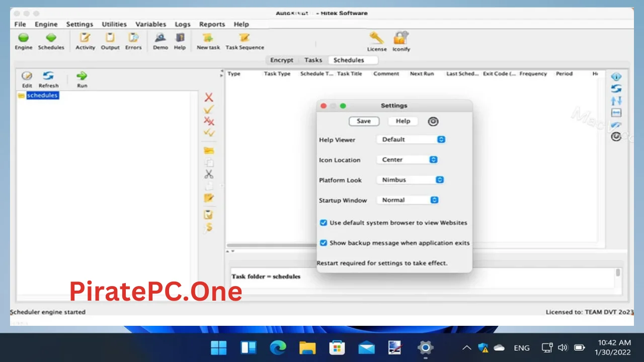This screenshot has width=644, height=362.
Task: Toggle Use default system browser checkbox
Action: pyautogui.click(x=324, y=222)
